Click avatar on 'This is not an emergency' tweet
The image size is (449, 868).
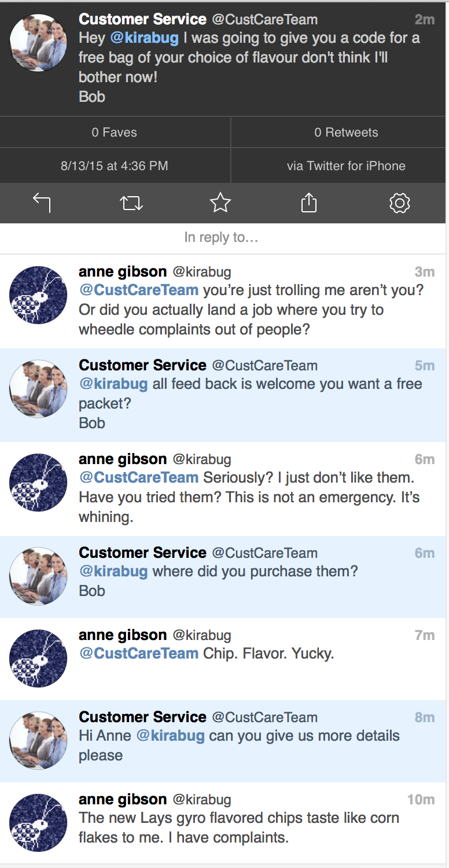click(39, 483)
